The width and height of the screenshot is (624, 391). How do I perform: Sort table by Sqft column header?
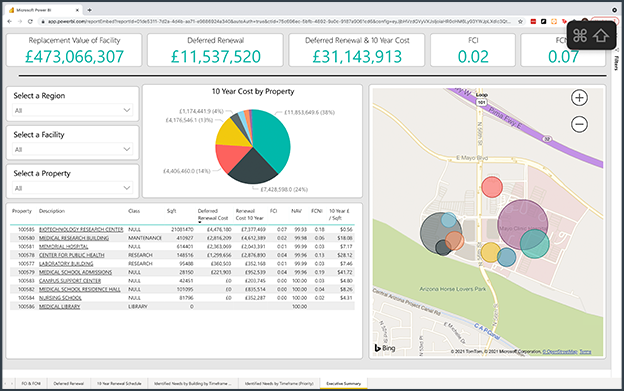point(172,211)
